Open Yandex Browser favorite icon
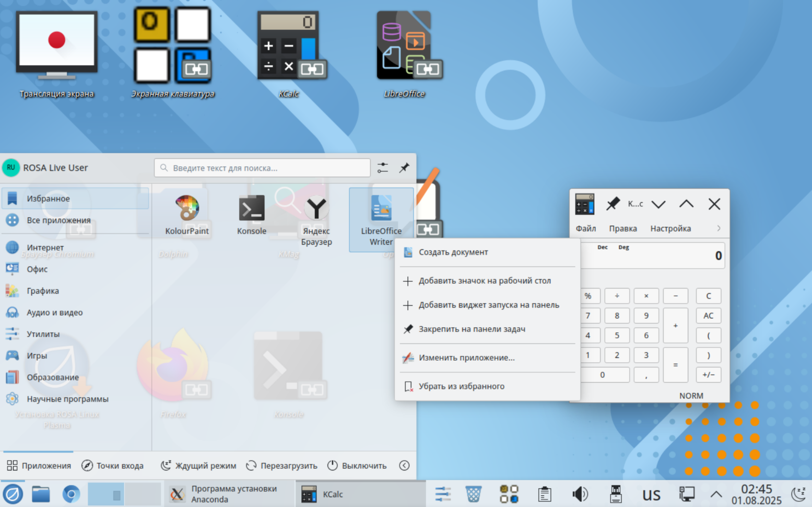 pyautogui.click(x=316, y=217)
